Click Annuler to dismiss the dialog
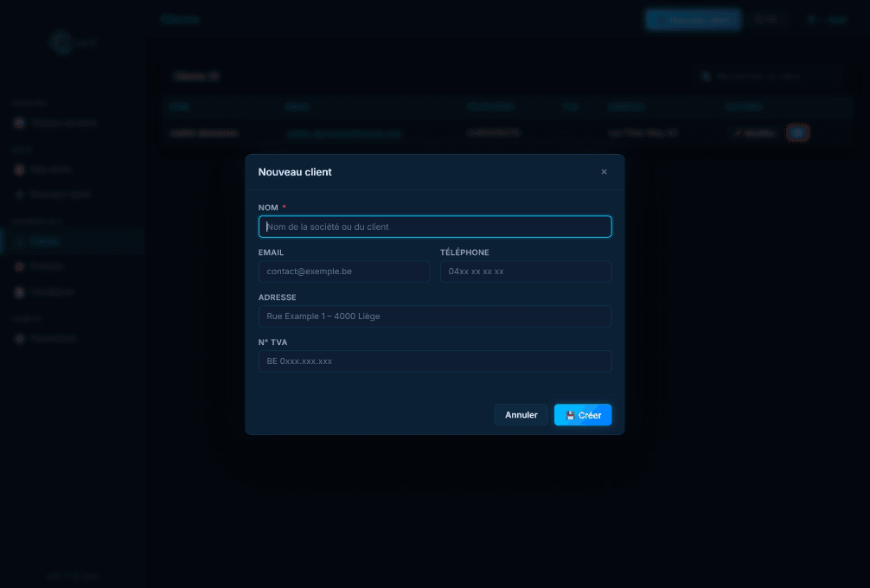The image size is (870, 588). [521, 415]
